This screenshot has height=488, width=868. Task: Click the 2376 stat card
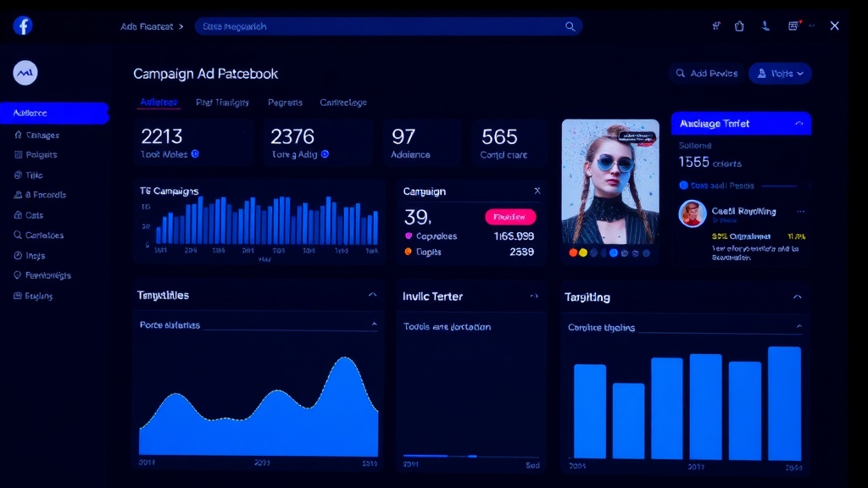coord(319,142)
